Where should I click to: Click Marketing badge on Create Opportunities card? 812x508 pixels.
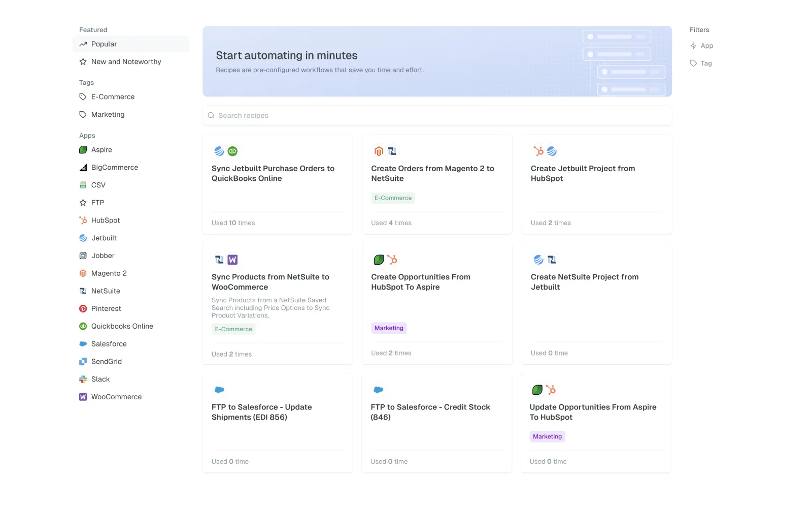389,328
